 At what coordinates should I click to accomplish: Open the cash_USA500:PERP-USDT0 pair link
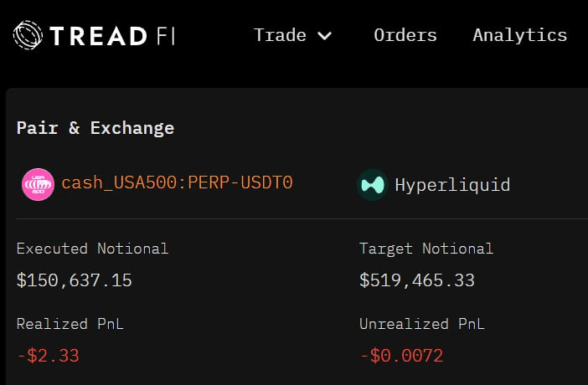point(177,183)
